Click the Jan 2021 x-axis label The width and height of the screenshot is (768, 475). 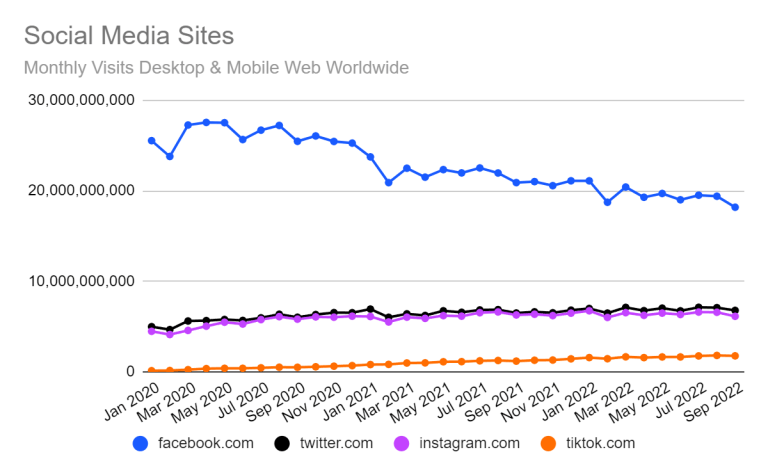click(x=351, y=402)
